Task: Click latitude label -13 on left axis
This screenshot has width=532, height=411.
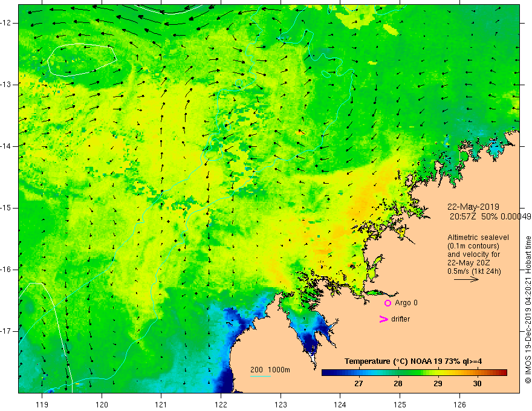Action: tap(6, 85)
